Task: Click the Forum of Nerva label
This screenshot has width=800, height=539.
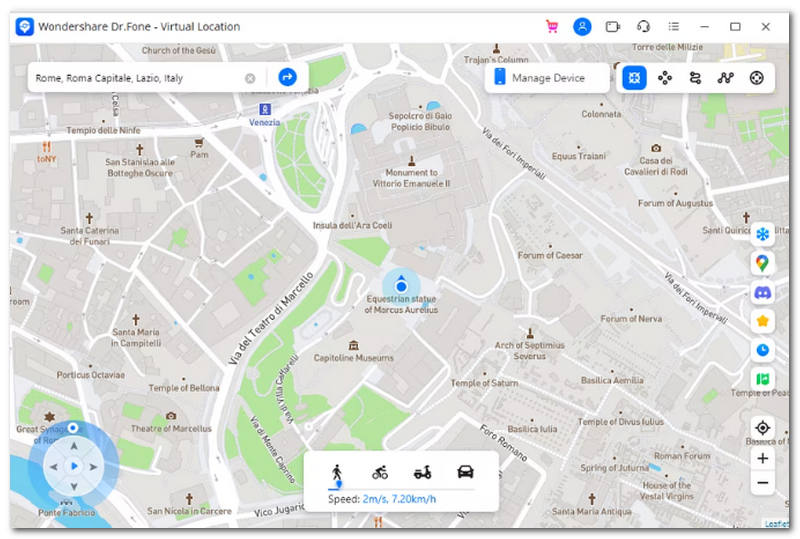Action: tap(631, 318)
